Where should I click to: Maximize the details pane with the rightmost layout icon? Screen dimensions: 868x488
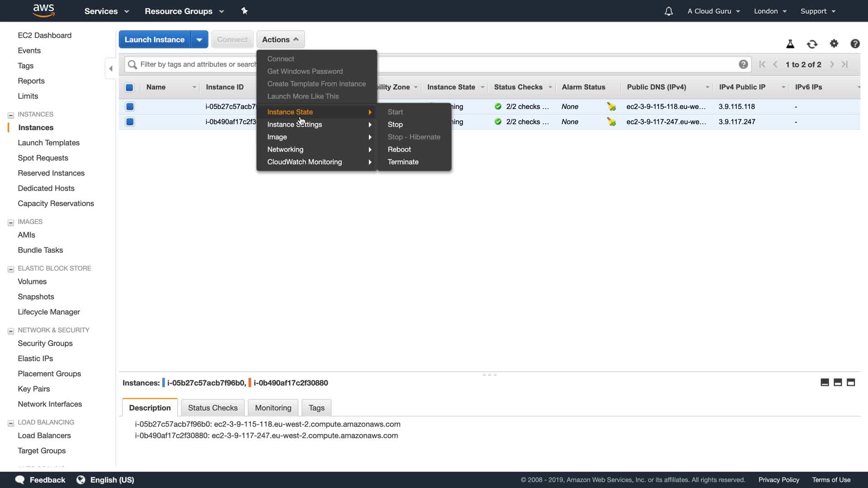tap(851, 383)
